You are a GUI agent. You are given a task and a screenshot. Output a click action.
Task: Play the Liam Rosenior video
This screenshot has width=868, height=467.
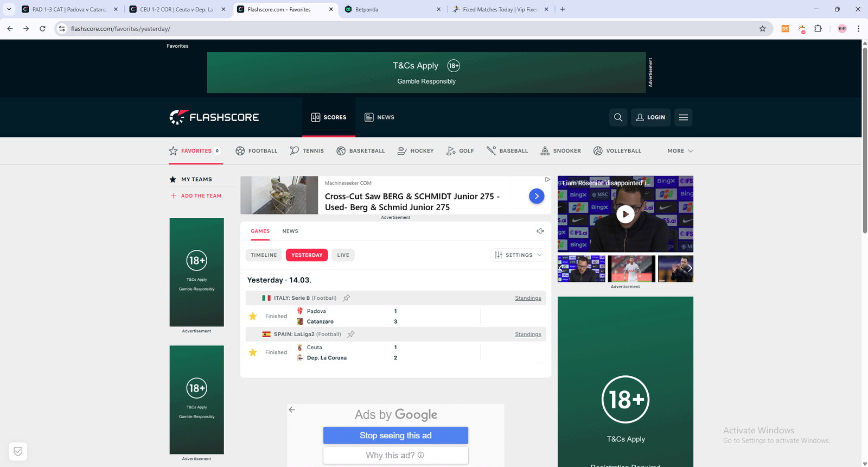(625, 214)
